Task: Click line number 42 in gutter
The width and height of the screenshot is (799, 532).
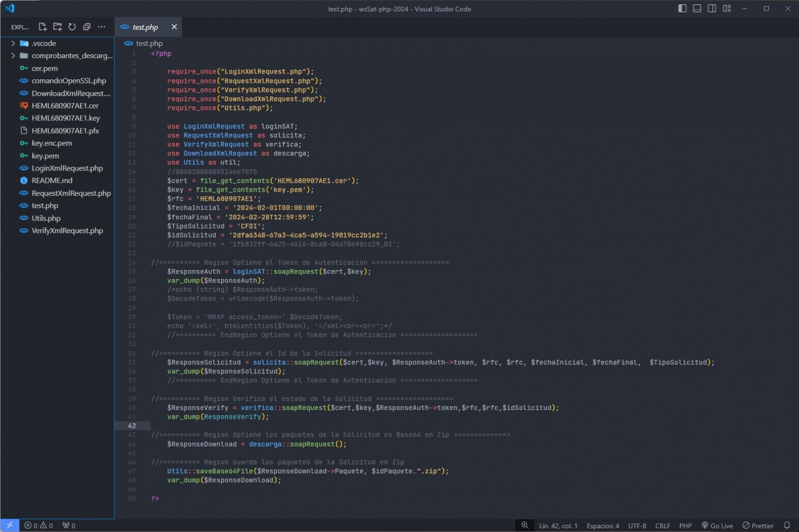Action: coord(132,425)
